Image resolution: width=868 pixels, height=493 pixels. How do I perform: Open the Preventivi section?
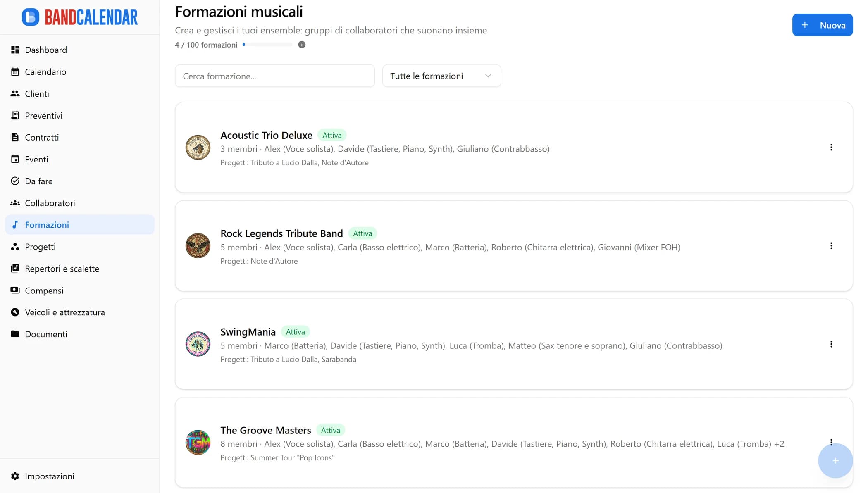pos(43,115)
